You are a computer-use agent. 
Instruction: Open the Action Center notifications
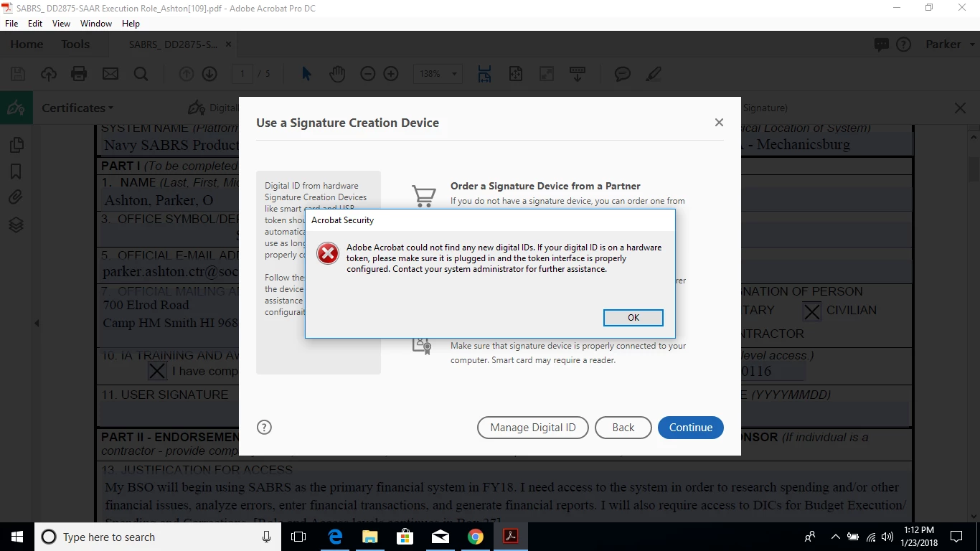click(x=956, y=537)
